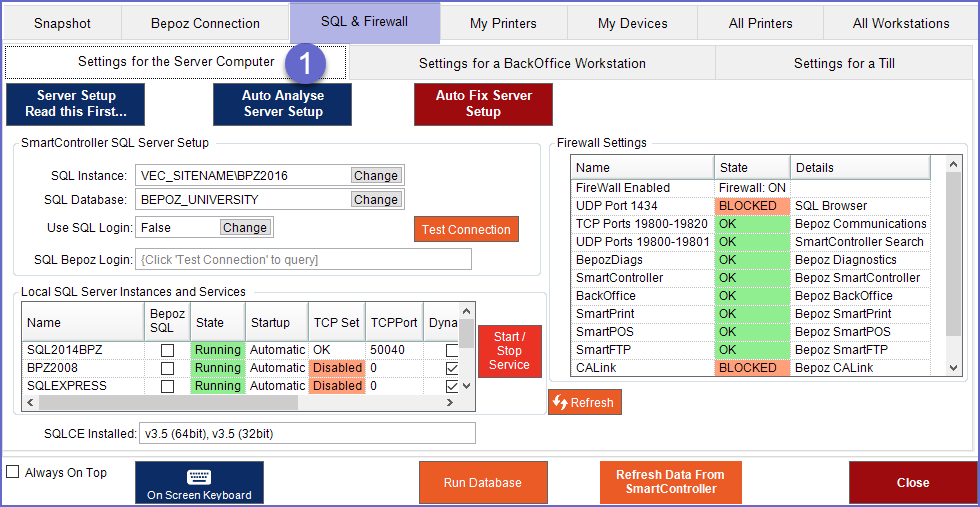Click the numbered step 1 marker
Viewport: 980px width, 507px height.
pyautogui.click(x=307, y=64)
